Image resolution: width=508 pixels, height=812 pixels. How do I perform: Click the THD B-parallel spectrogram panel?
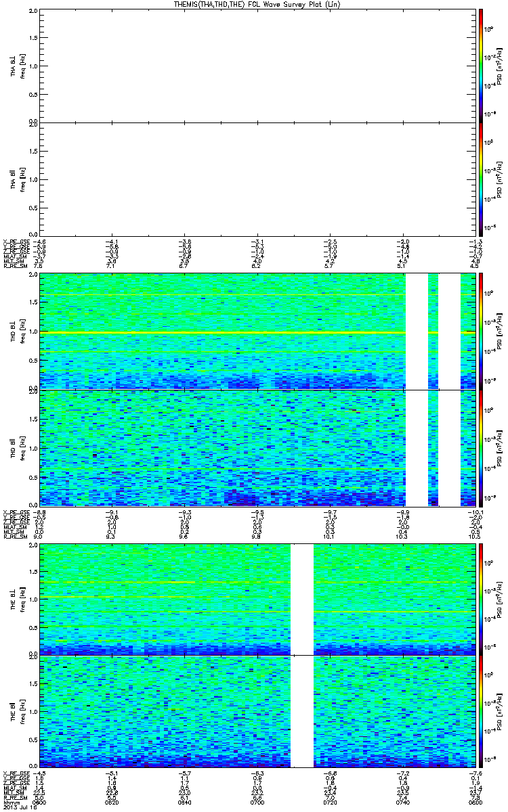coord(259,448)
